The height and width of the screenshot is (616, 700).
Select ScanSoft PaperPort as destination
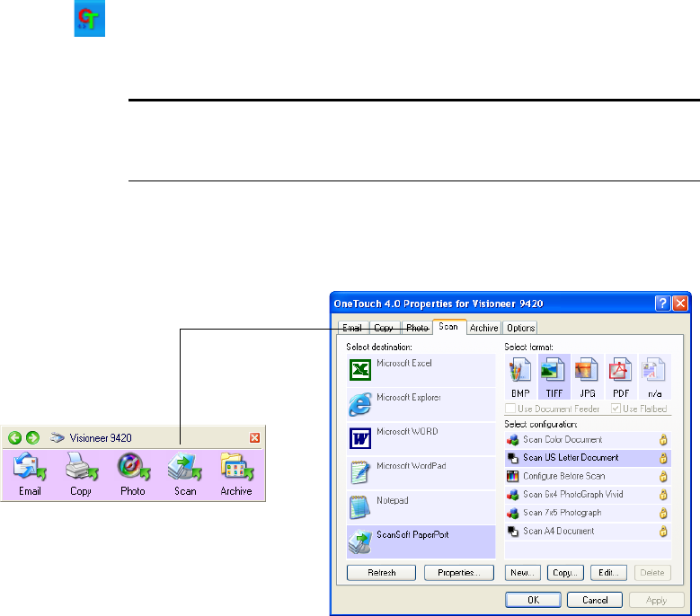[x=421, y=542]
